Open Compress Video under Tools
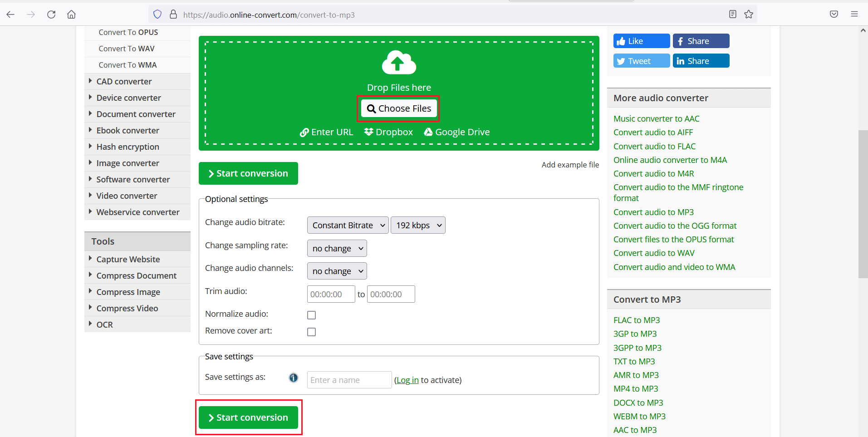 point(127,309)
